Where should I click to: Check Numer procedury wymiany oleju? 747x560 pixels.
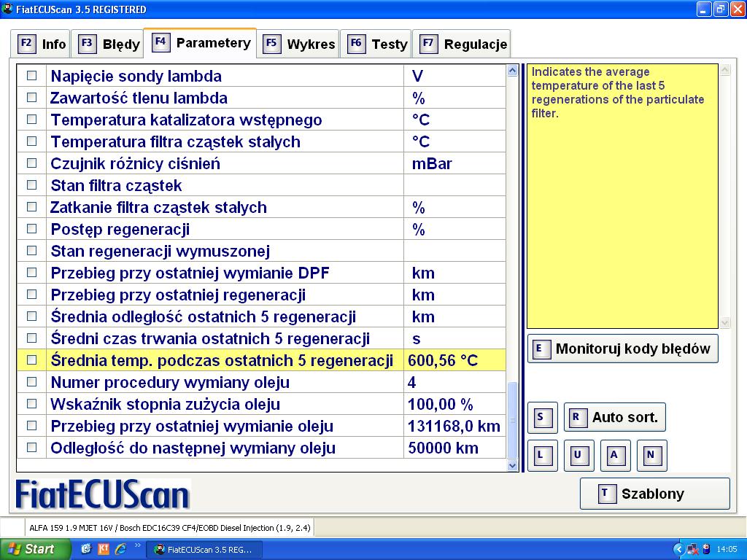pyautogui.click(x=31, y=382)
